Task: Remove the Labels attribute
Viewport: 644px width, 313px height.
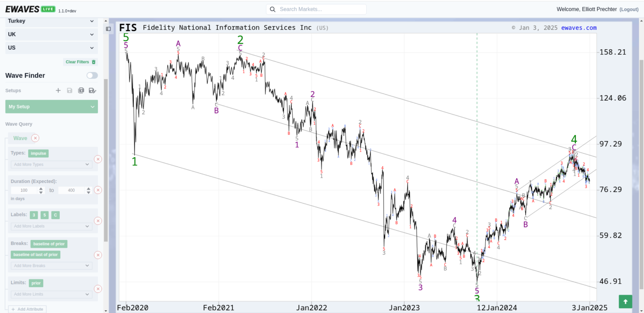Action: (98, 221)
